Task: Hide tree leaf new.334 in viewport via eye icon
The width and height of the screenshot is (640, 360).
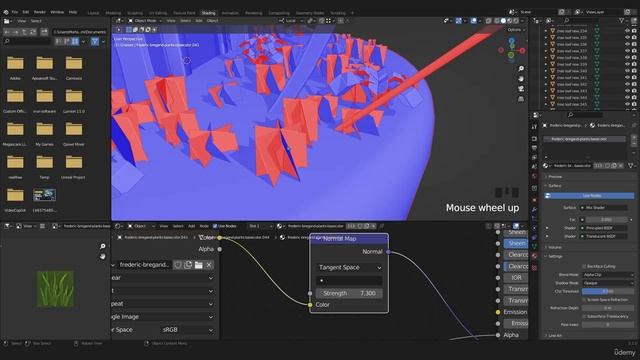Action: coord(627,31)
